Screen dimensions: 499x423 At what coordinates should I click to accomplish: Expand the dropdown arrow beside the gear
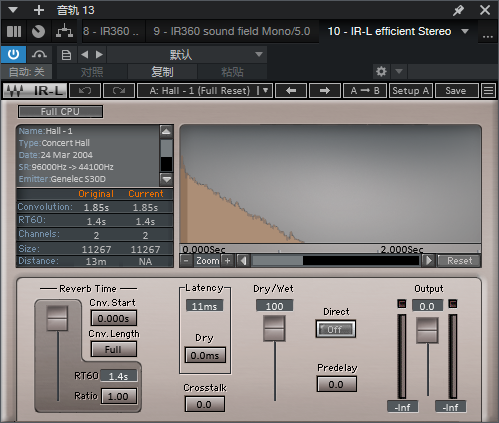[399, 71]
